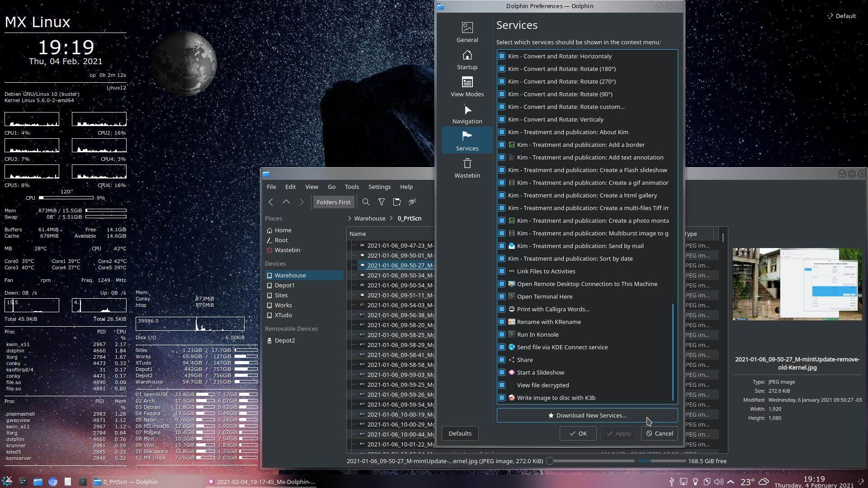The width and height of the screenshot is (868, 488).
Task: Open the Go menu in Dolphin
Action: pos(331,187)
